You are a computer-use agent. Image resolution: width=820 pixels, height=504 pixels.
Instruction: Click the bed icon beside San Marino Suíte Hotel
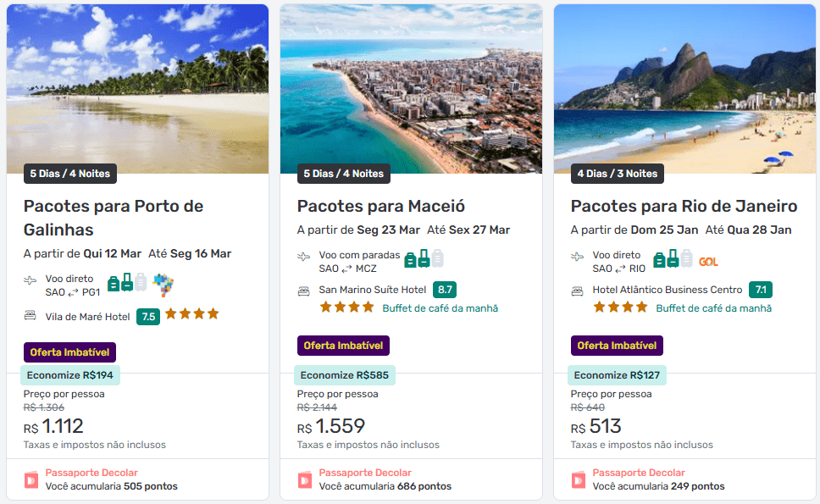303,291
